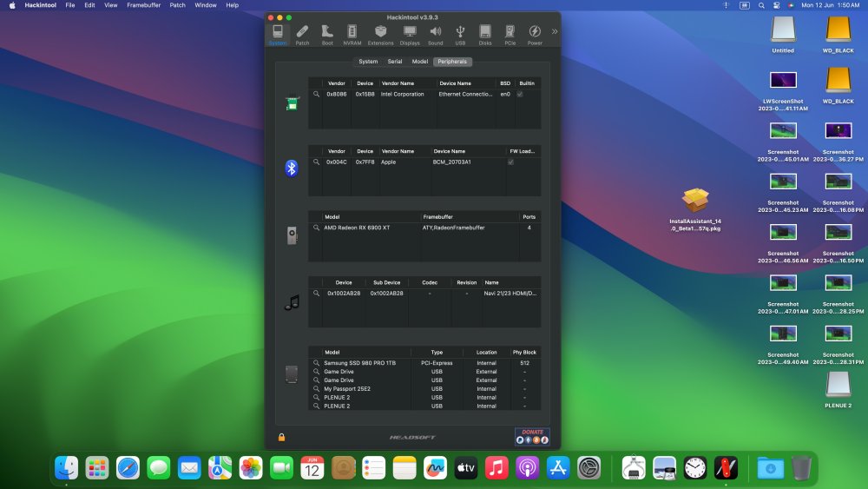Toggle FW Loaded checkbox for BCM_20703A1
The width and height of the screenshot is (868, 489).
(511, 162)
